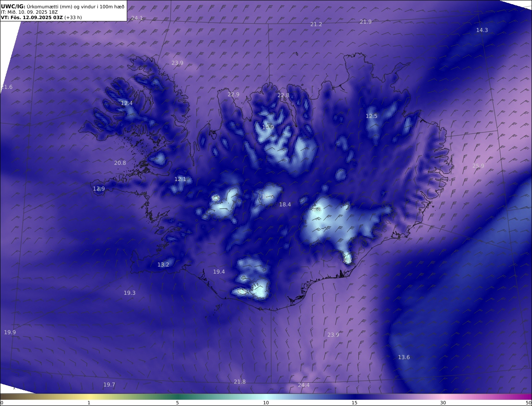Click the 13.6 value label
532x406 pixels.
pyautogui.click(x=404, y=357)
